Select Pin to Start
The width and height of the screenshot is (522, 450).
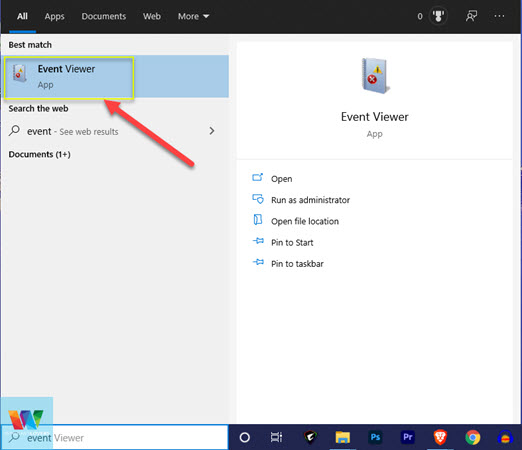pos(292,243)
